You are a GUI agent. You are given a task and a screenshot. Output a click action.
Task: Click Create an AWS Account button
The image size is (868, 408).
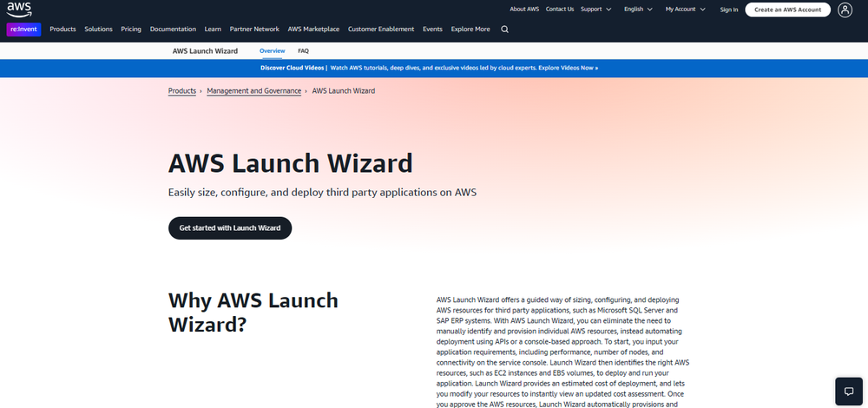pyautogui.click(x=787, y=10)
